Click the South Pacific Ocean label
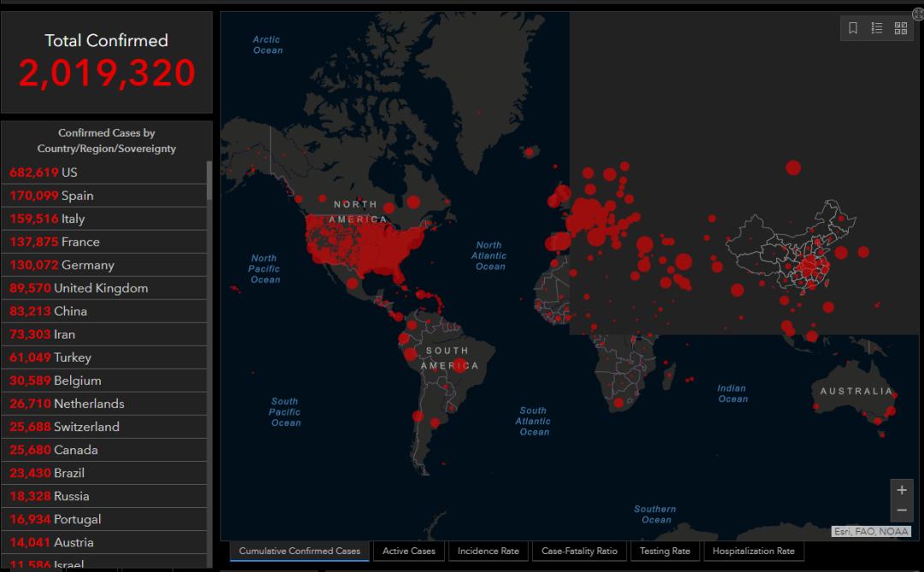 click(285, 412)
